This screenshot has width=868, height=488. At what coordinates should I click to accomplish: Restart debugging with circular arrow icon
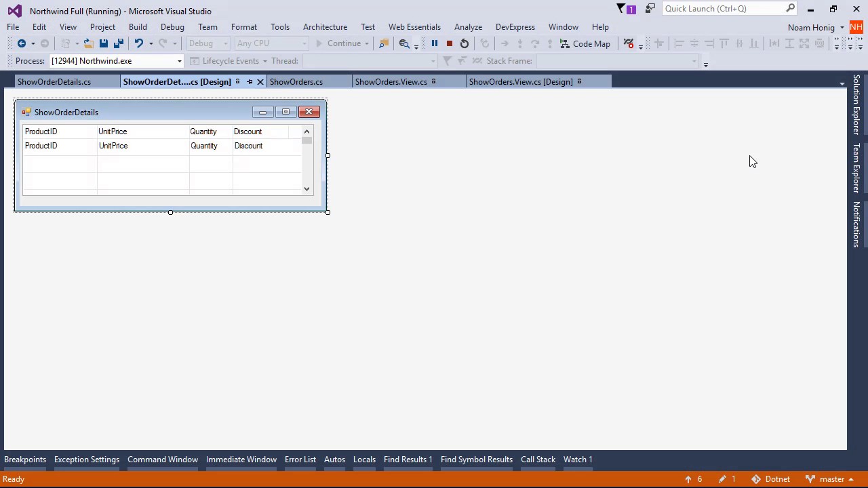[x=464, y=43]
